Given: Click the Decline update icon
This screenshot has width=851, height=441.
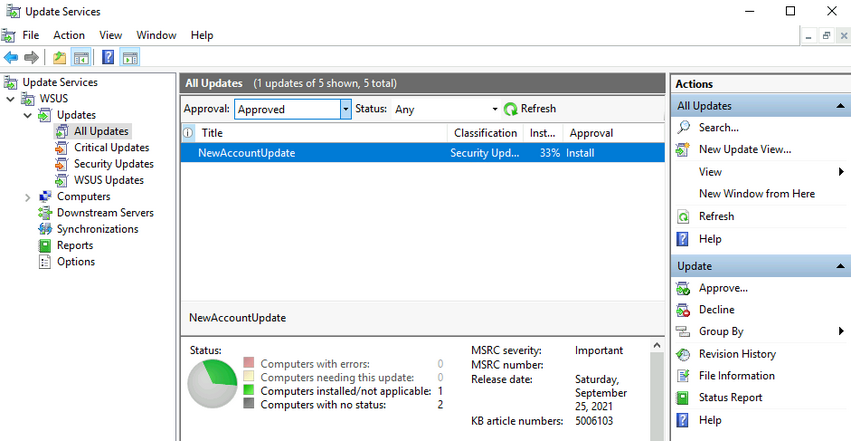Looking at the screenshot, I should pyautogui.click(x=683, y=310).
